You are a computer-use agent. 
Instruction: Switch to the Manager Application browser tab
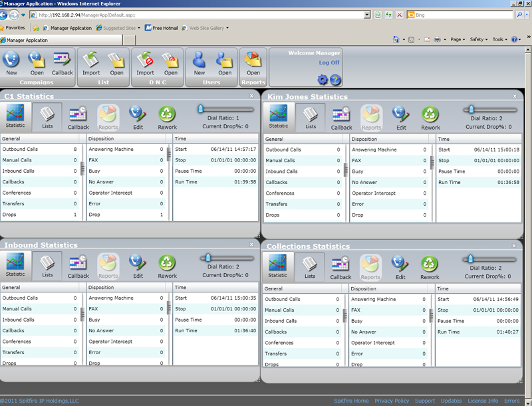[61, 40]
